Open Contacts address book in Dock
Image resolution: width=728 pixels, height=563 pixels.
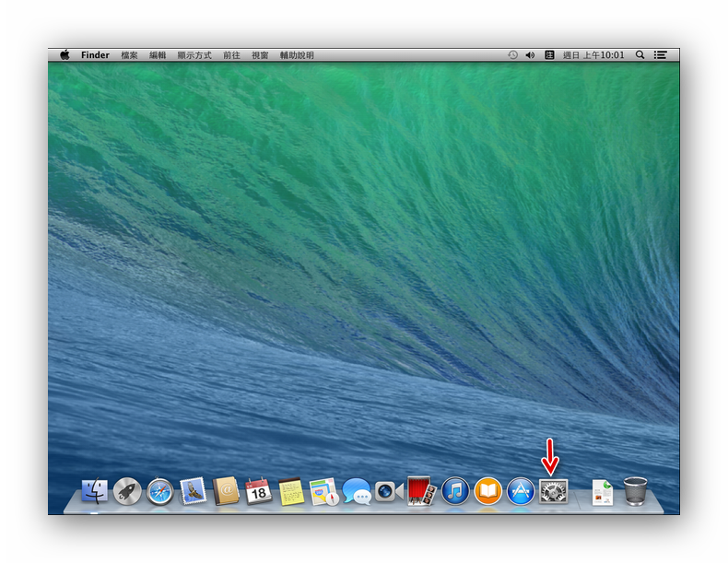226,491
